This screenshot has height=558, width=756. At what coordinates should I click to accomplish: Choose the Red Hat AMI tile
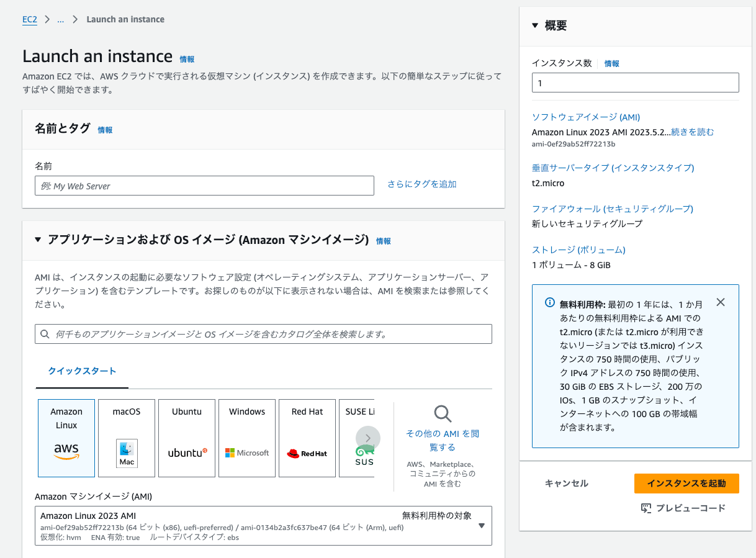click(x=307, y=438)
